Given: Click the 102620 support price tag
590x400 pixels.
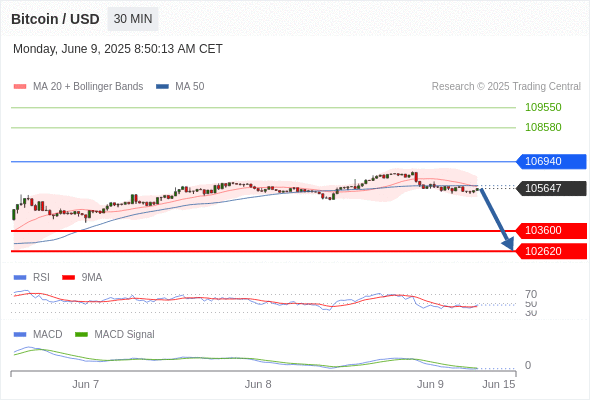Looking at the screenshot, I should (551, 251).
